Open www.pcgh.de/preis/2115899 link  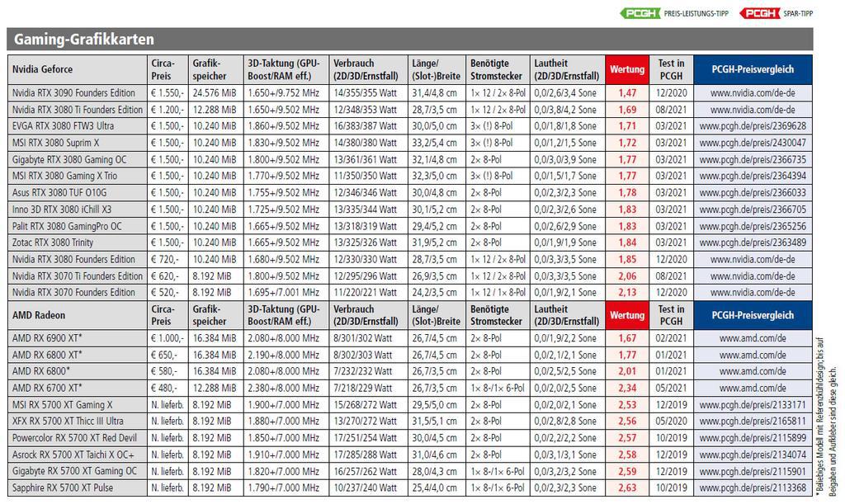pyautogui.click(x=753, y=438)
